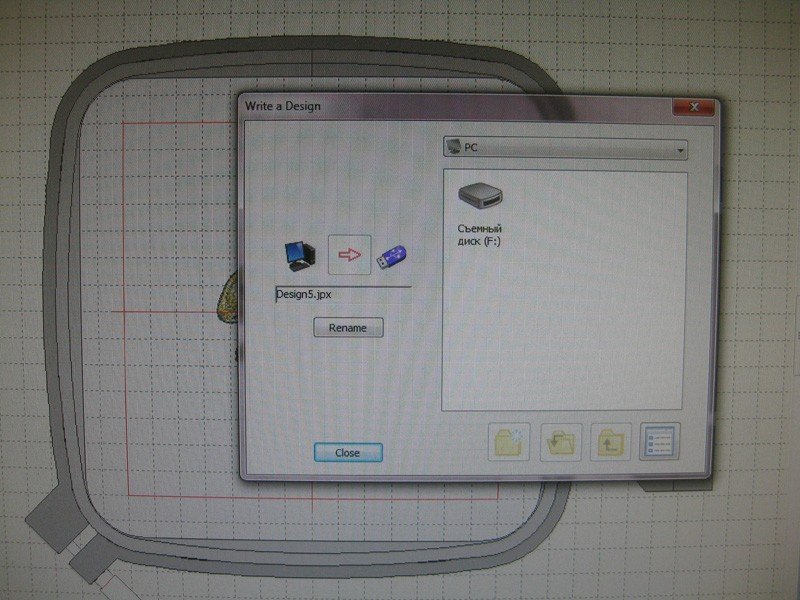
Task: Close the Write a Design dialog with X
Action: point(694,107)
